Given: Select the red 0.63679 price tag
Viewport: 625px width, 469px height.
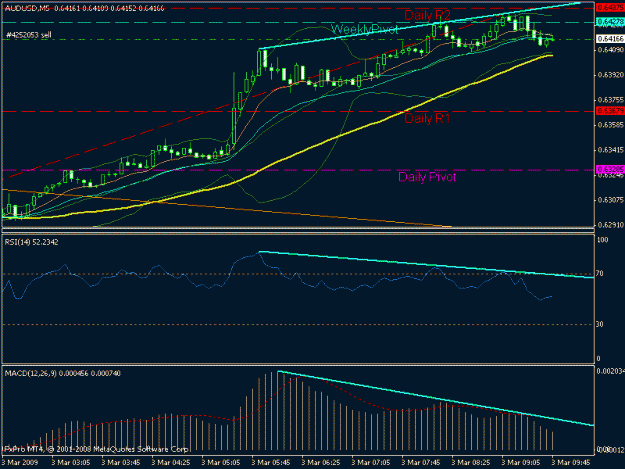Looking at the screenshot, I should point(610,110).
